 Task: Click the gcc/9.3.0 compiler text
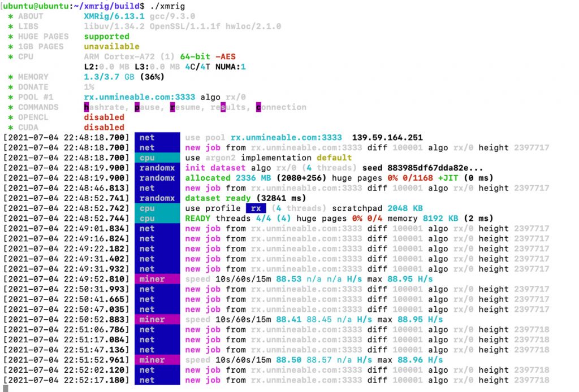pos(172,16)
